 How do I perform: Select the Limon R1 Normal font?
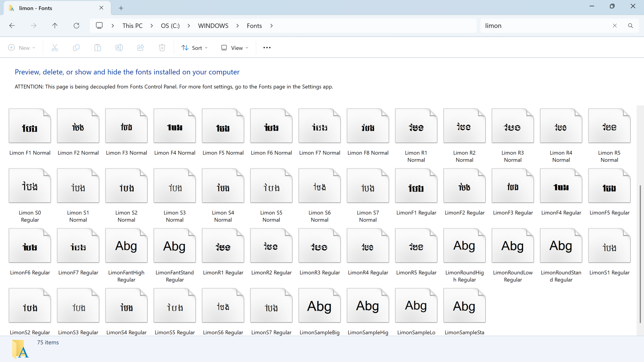(x=416, y=136)
